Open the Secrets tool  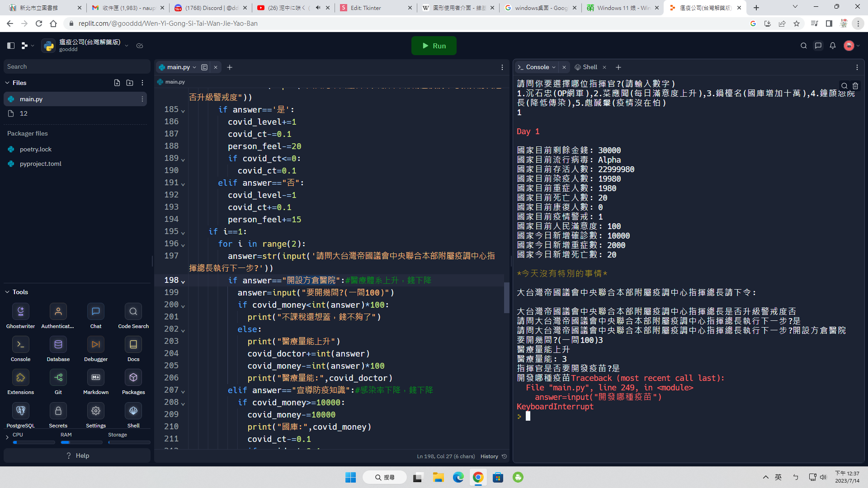[x=58, y=411]
